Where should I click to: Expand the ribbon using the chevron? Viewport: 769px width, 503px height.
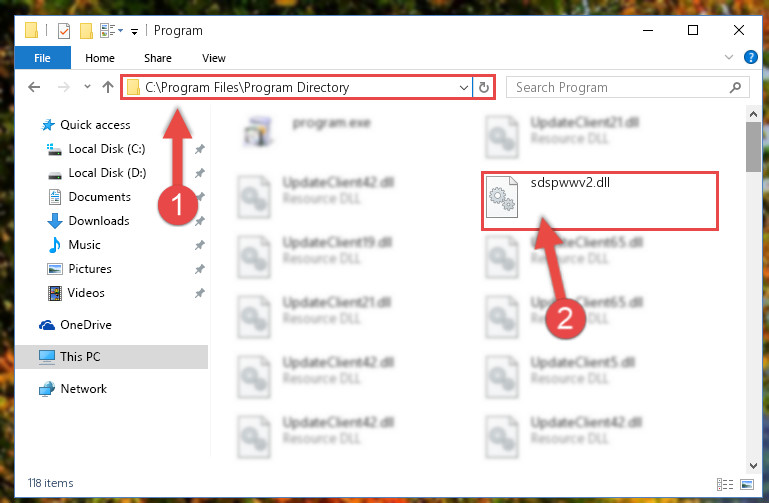729,57
